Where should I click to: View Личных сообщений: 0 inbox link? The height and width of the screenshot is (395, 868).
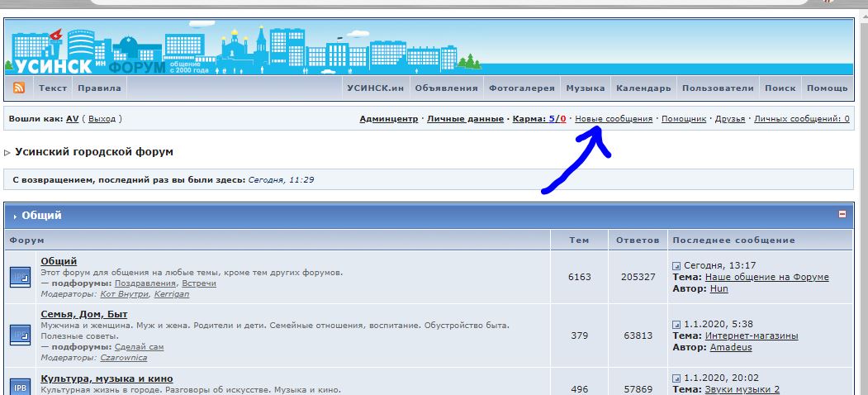coord(801,119)
